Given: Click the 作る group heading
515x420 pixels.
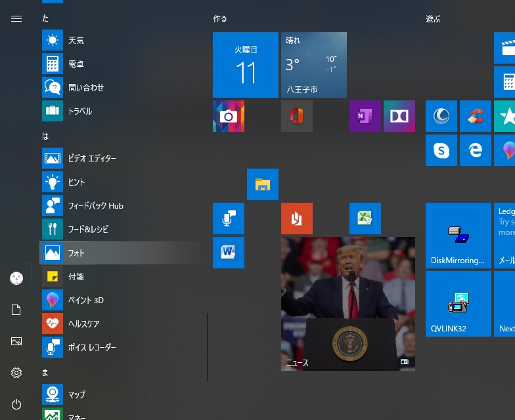Looking at the screenshot, I should [x=219, y=18].
